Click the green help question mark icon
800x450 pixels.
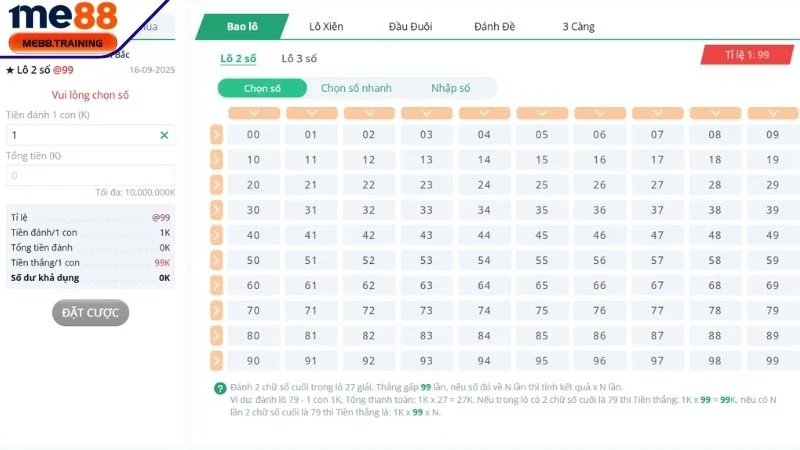(x=220, y=388)
